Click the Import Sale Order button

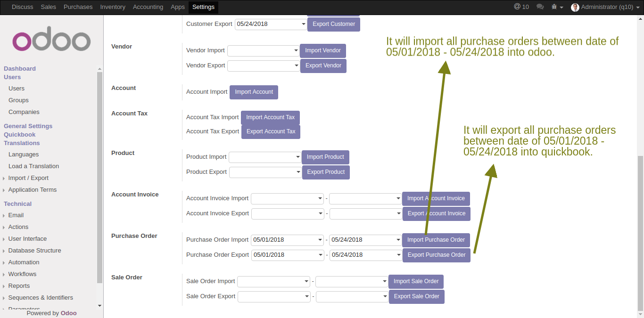[416, 281]
